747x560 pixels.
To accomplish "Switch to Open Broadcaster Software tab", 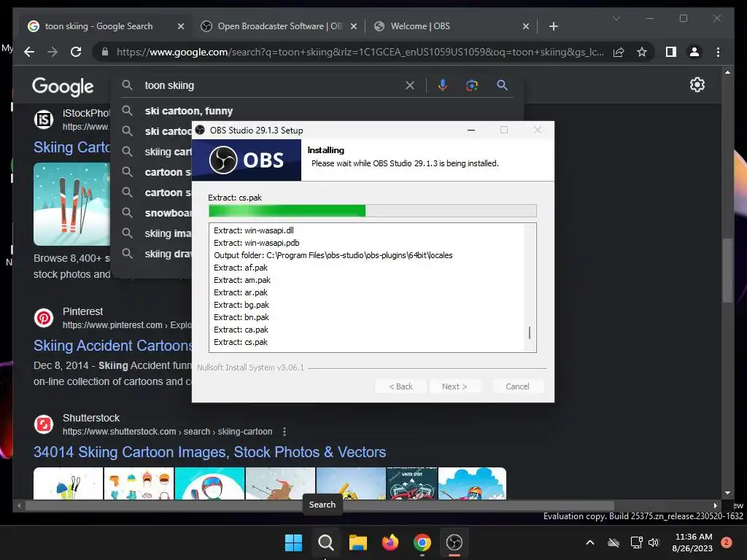I will click(280, 26).
